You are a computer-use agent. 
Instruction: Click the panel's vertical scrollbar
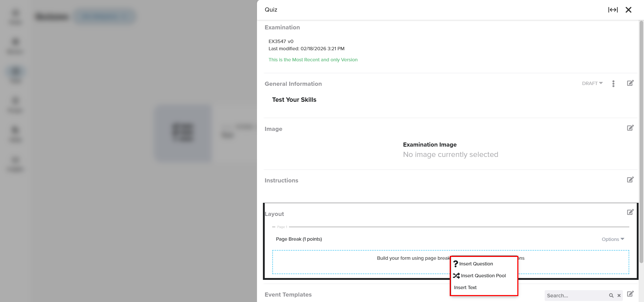click(641, 142)
